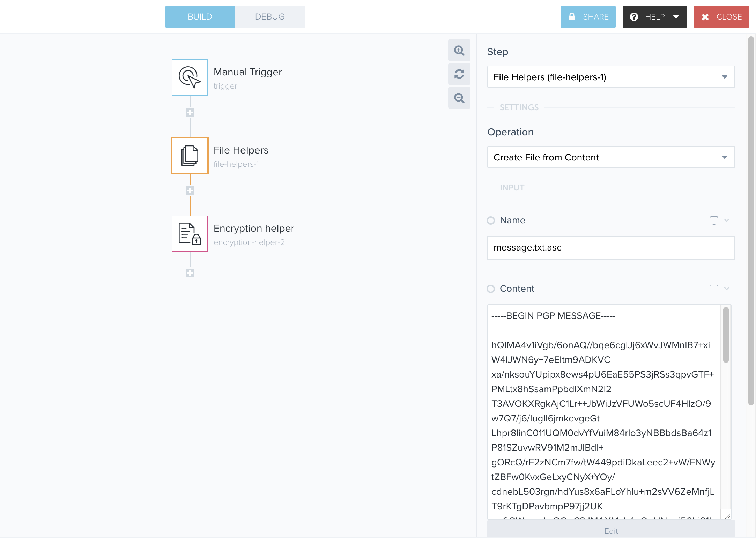Zoom out of the workflow canvas
756x538 pixels.
coord(459,98)
